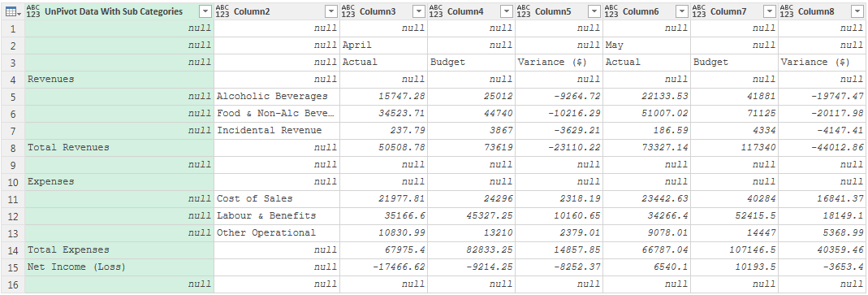868x295 pixels.
Task: Select row number 8
Action: pyautogui.click(x=12, y=148)
